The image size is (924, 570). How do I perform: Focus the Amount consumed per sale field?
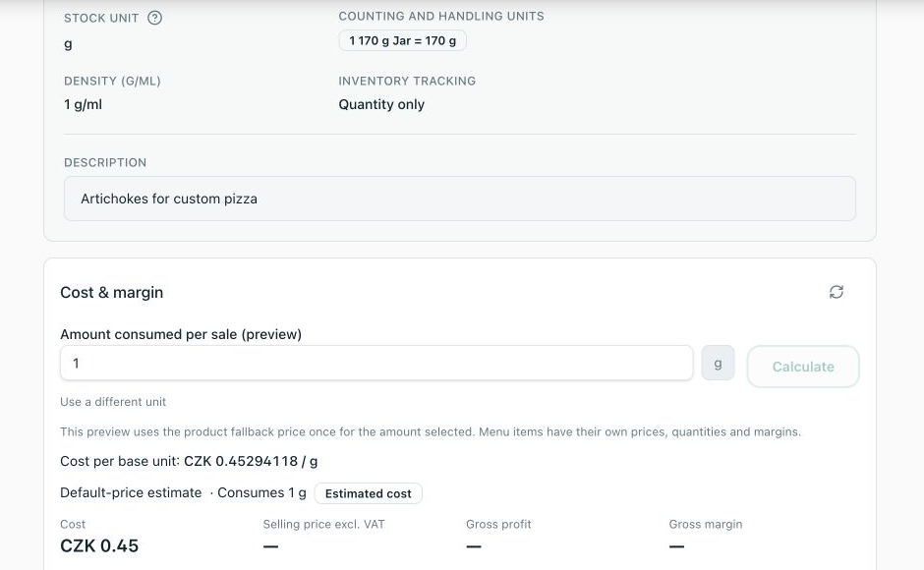(x=376, y=363)
